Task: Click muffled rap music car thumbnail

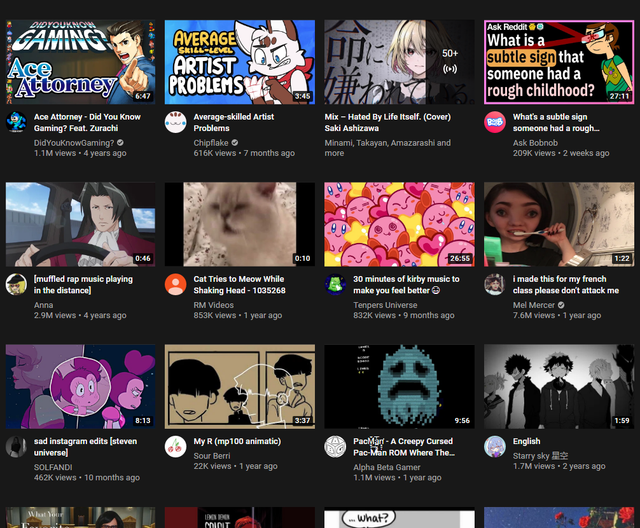Action: point(80,224)
